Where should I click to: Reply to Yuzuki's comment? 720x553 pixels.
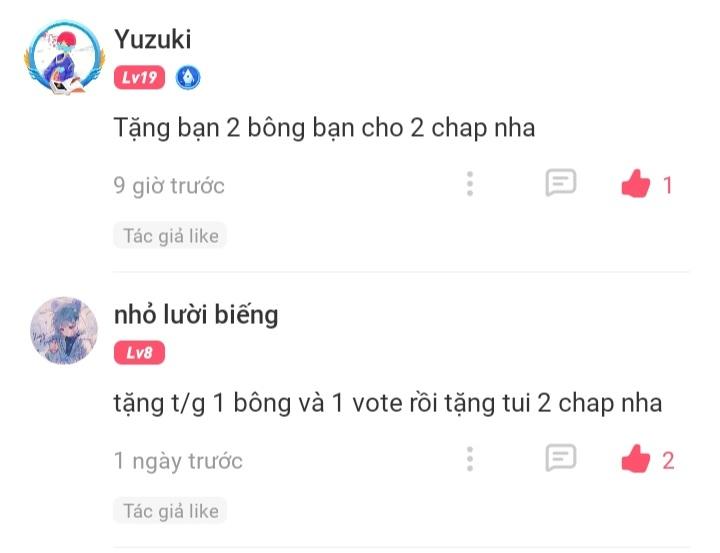point(561,183)
